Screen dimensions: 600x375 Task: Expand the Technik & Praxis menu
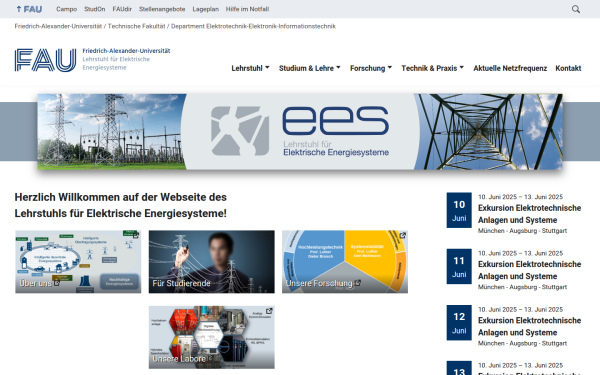pos(432,68)
